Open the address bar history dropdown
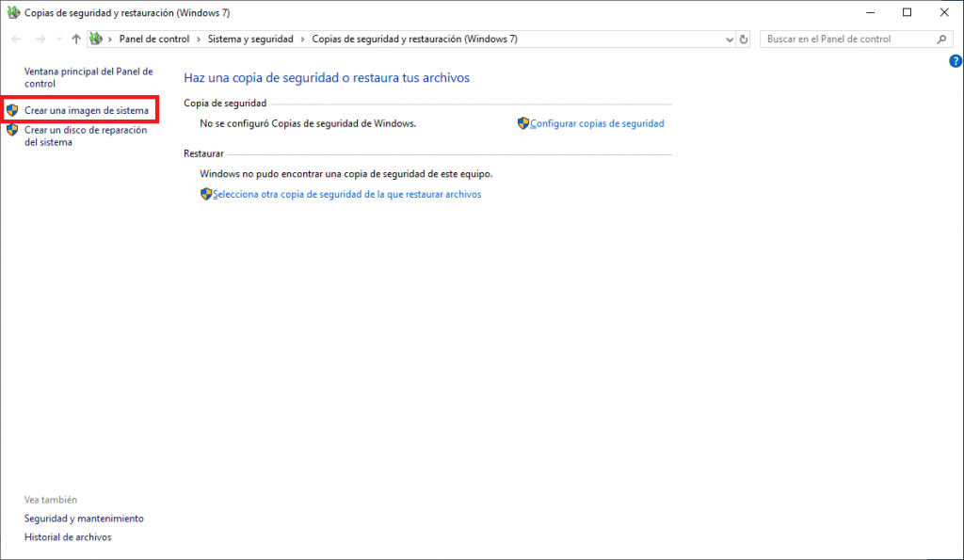 pos(730,40)
